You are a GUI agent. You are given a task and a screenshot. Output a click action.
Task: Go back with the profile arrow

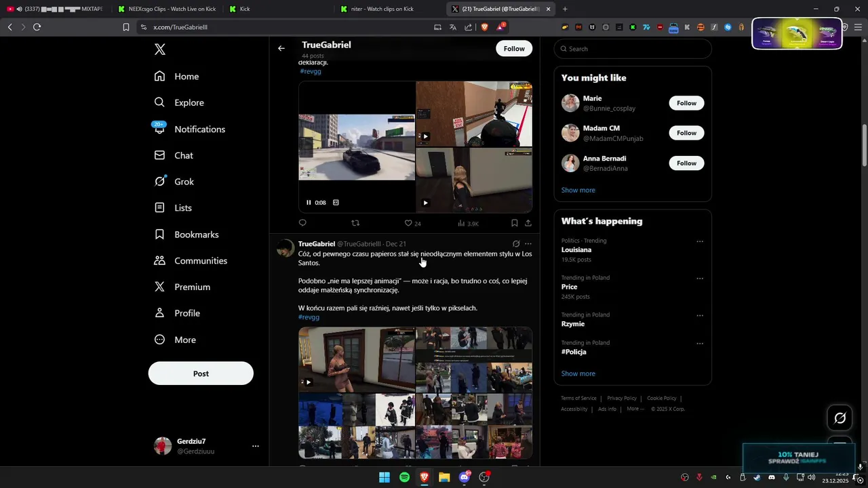[x=281, y=48]
